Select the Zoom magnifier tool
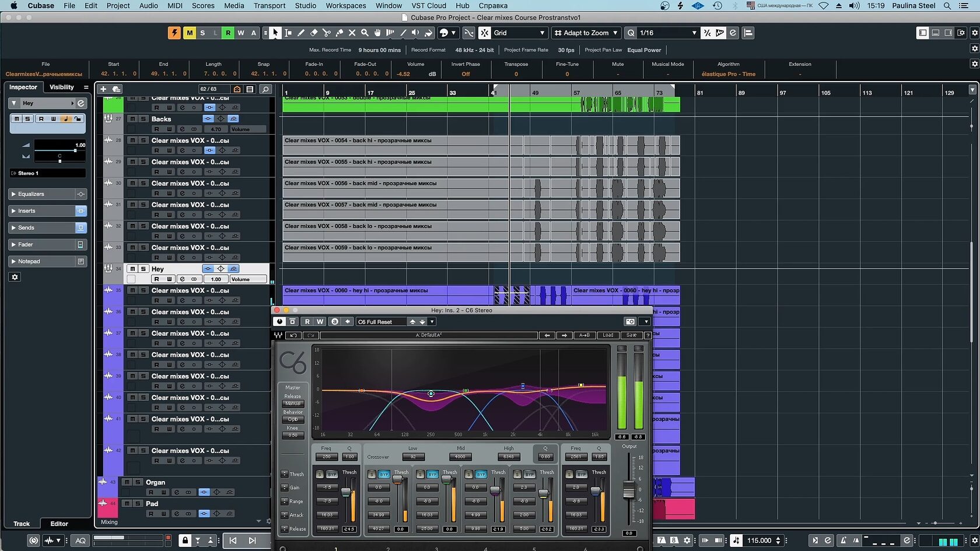Screen dimensions: 980x551 coord(365,33)
